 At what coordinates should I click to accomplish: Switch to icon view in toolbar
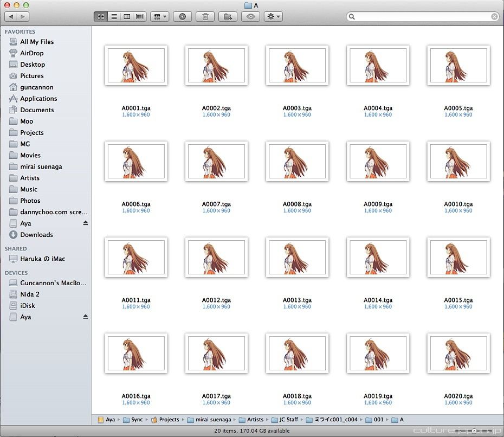coord(101,17)
